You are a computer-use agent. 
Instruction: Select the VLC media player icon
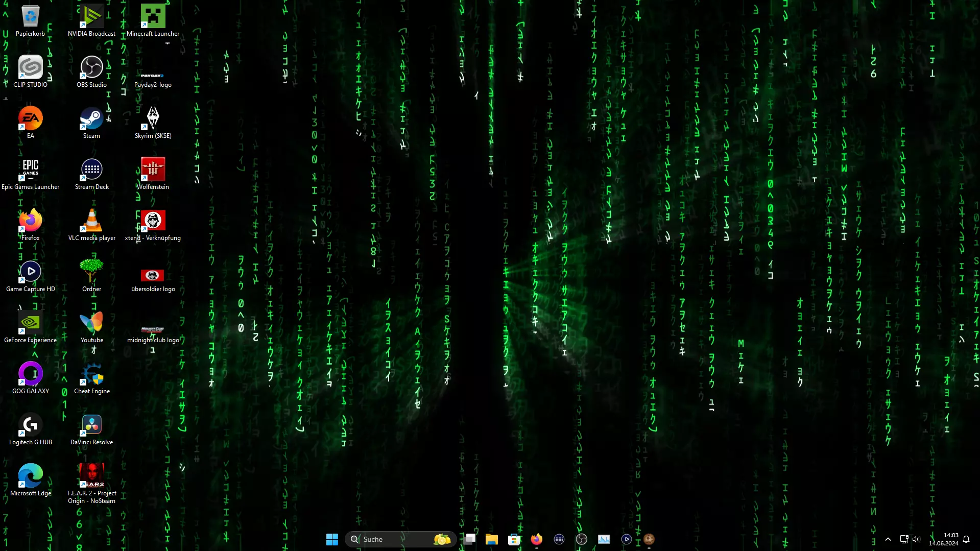(x=91, y=225)
